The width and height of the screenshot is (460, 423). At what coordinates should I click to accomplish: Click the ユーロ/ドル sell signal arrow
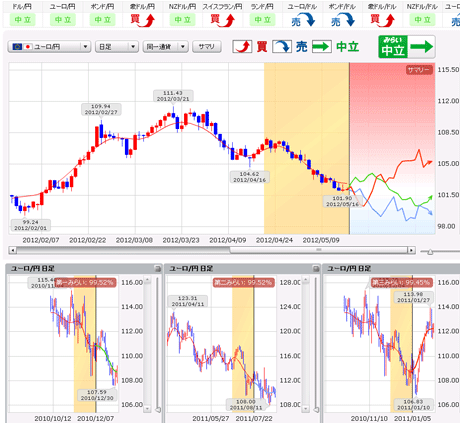(303, 20)
